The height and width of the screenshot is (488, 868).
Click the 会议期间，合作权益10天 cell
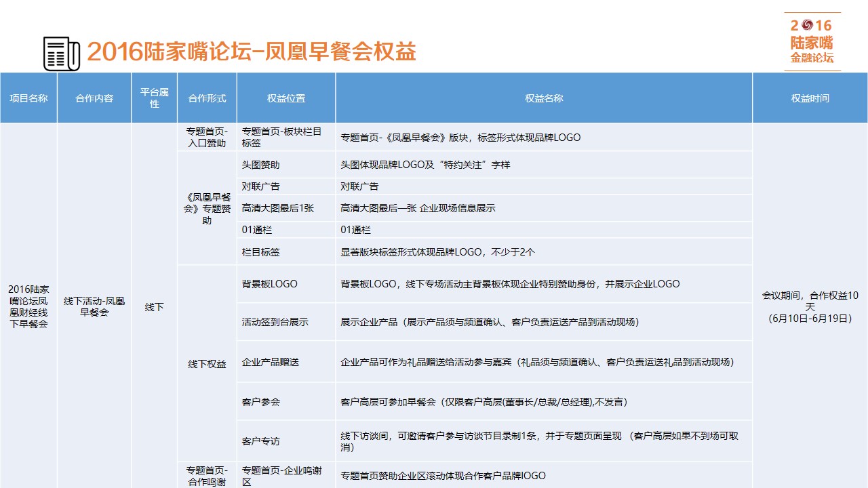pyautogui.click(x=810, y=306)
